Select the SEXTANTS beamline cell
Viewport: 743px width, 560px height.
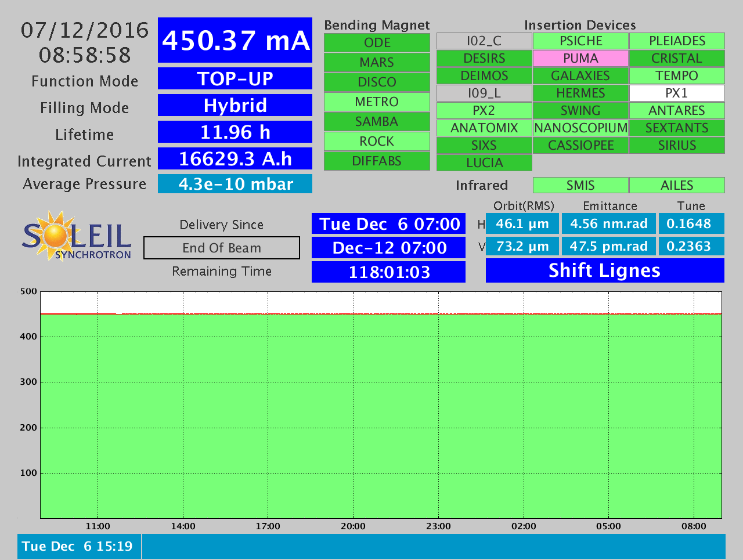coord(677,128)
